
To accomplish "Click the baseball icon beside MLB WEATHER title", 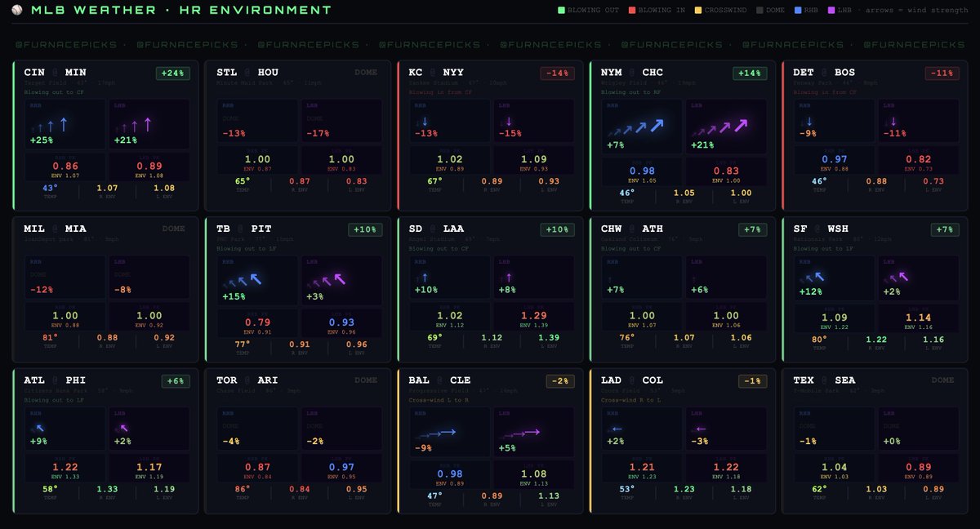I will point(17,11).
